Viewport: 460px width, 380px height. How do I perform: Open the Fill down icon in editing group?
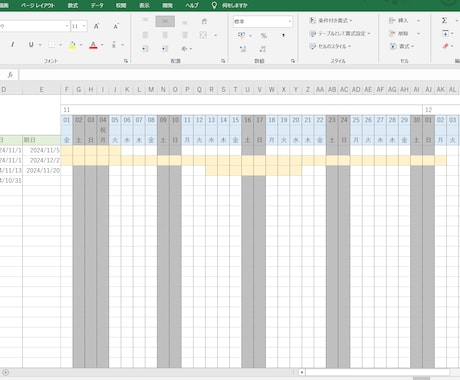coord(445,33)
